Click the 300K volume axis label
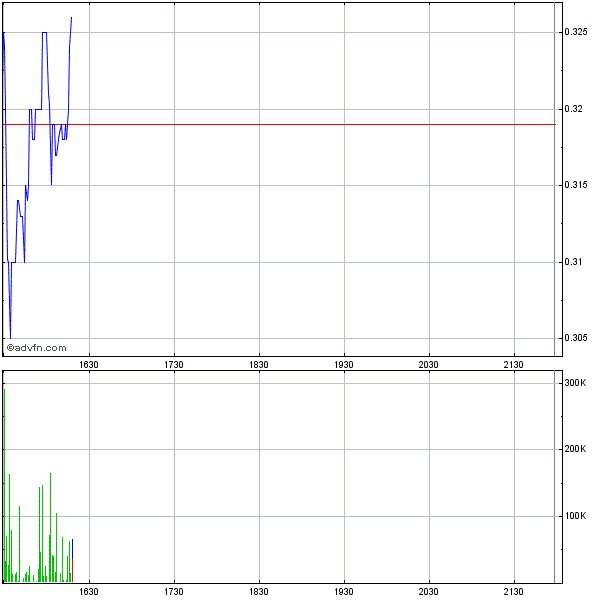The image size is (600, 600). [575, 383]
